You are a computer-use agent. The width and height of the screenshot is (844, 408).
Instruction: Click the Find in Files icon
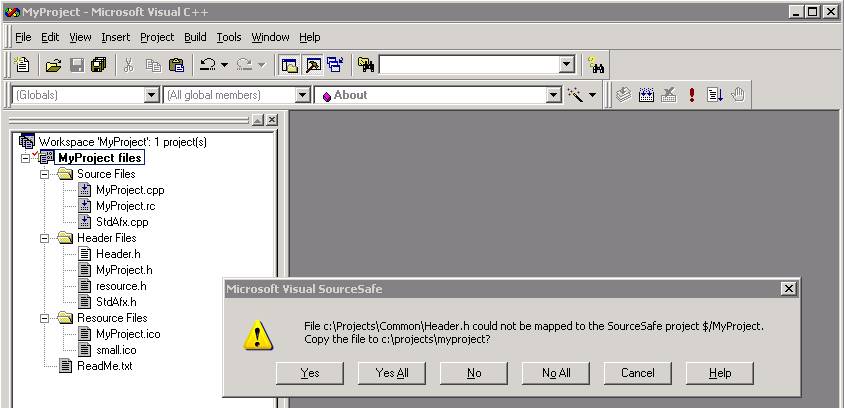[366, 65]
